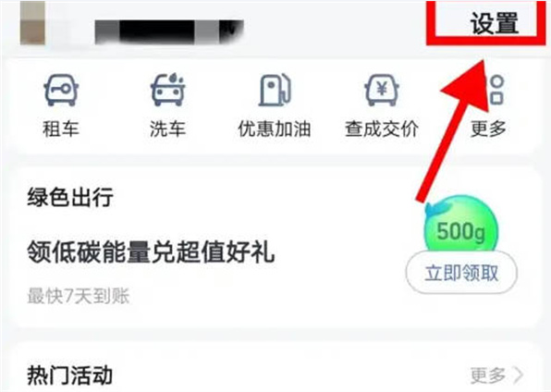This screenshot has height=392, width=551.
Task: Tap the 洗车 car wash icon
Action: pyautogui.click(x=167, y=90)
